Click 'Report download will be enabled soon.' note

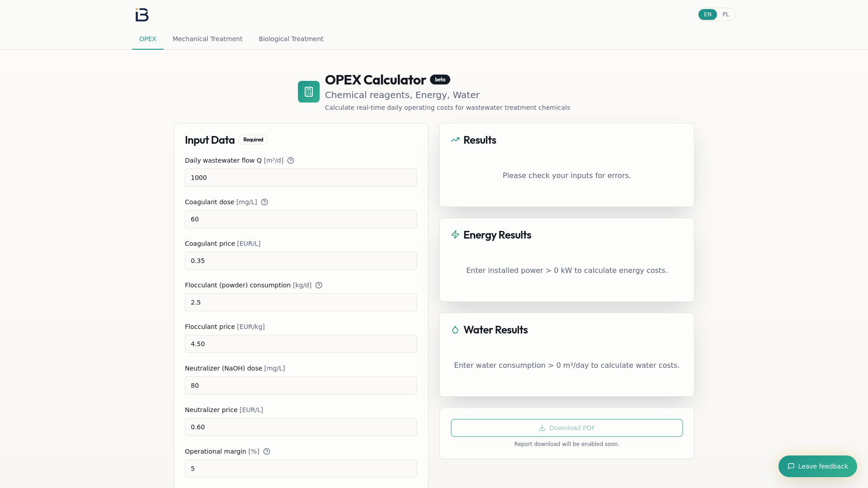click(x=566, y=444)
